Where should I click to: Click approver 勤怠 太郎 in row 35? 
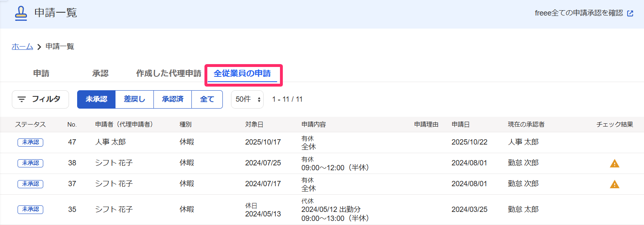(523, 209)
